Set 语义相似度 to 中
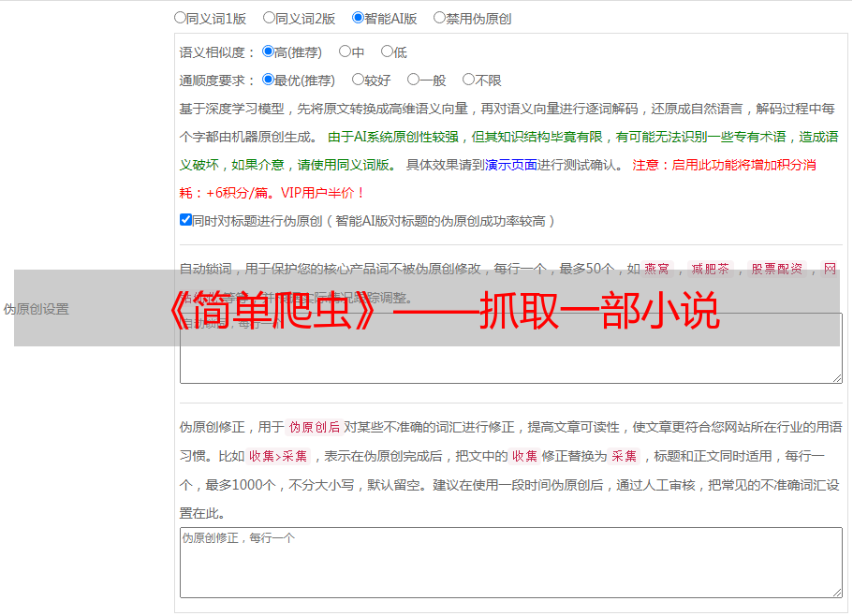This screenshot has width=853, height=616. click(x=345, y=51)
